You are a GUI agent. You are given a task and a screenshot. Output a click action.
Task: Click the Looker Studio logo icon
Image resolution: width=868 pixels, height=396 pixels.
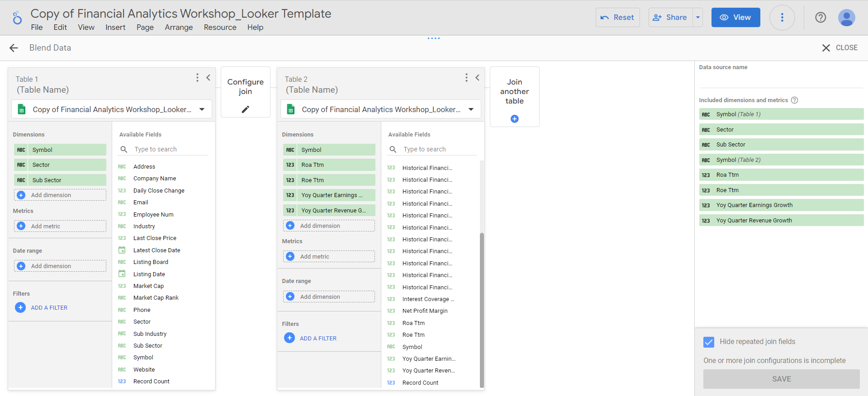coord(17,18)
